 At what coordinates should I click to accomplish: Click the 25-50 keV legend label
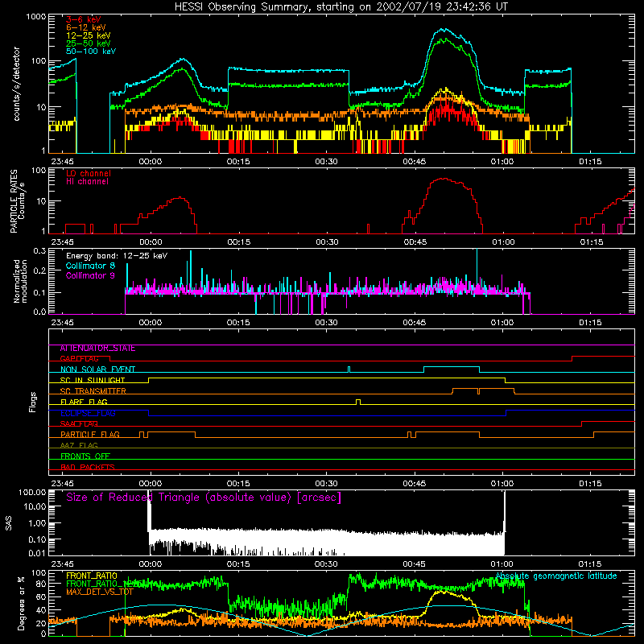[89, 43]
